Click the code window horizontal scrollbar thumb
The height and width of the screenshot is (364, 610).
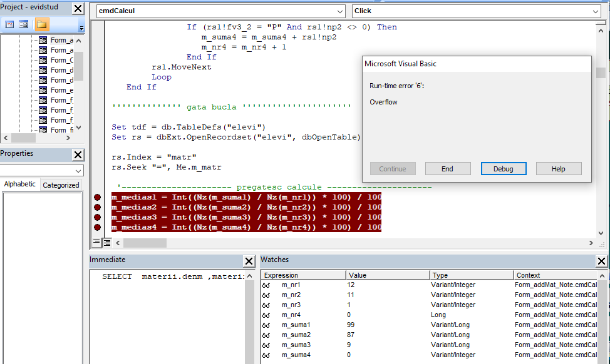click(x=145, y=243)
